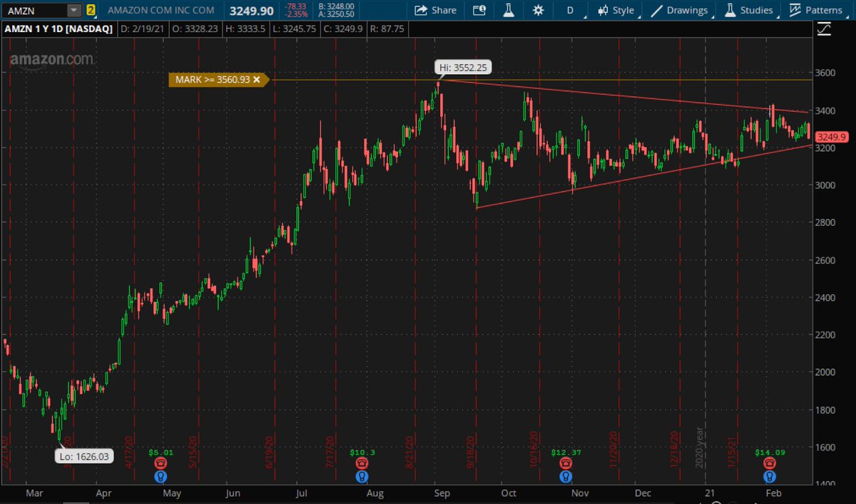Click the bid price B: 3248.00

[x=338, y=6]
